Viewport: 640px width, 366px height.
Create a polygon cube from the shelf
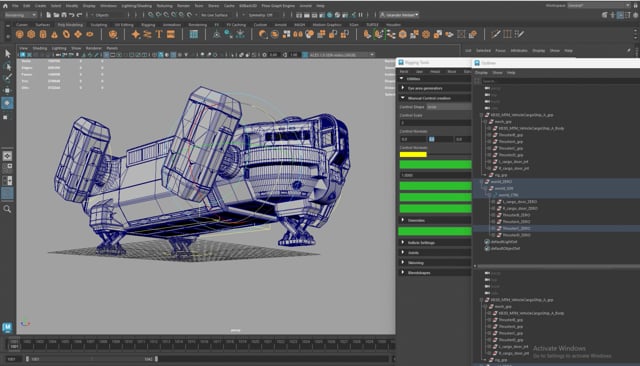click(31, 35)
